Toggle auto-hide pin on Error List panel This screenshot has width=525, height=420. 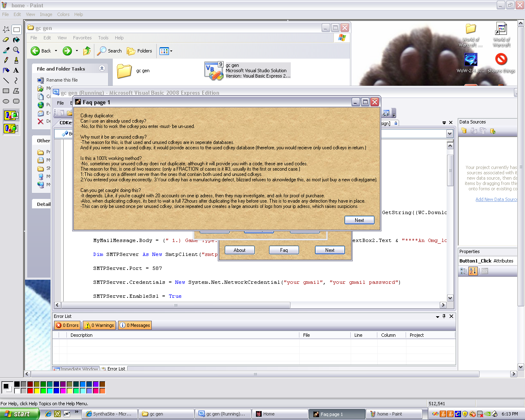pyautogui.click(x=444, y=316)
